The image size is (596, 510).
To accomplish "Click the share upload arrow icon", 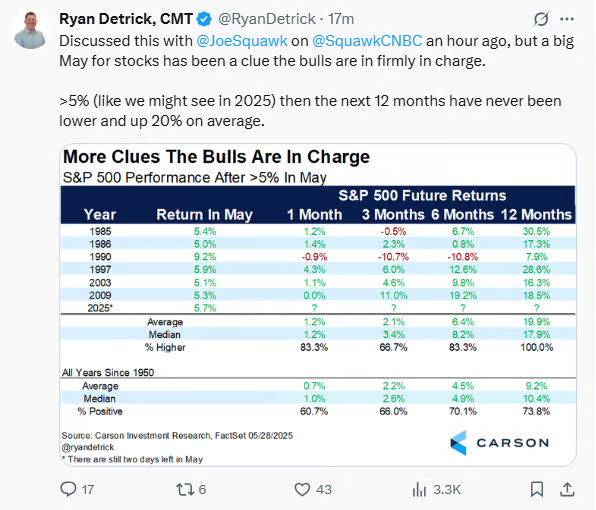I will click(567, 489).
